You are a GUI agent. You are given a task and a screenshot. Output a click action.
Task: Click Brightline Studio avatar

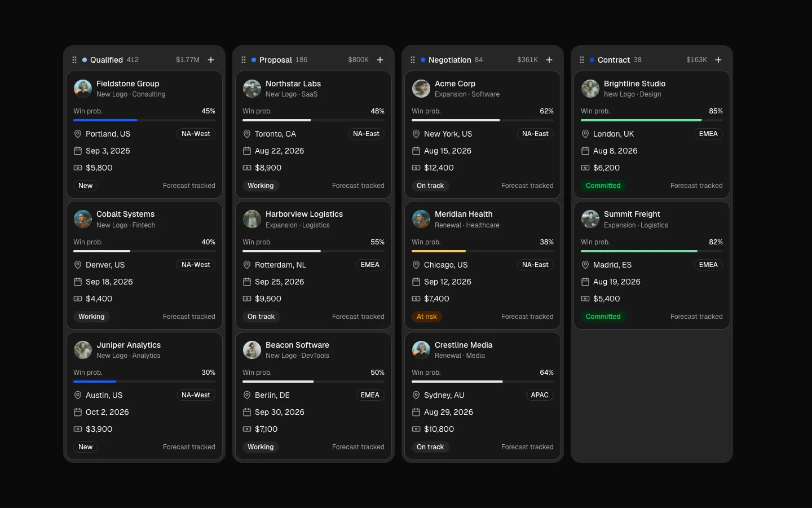click(590, 89)
